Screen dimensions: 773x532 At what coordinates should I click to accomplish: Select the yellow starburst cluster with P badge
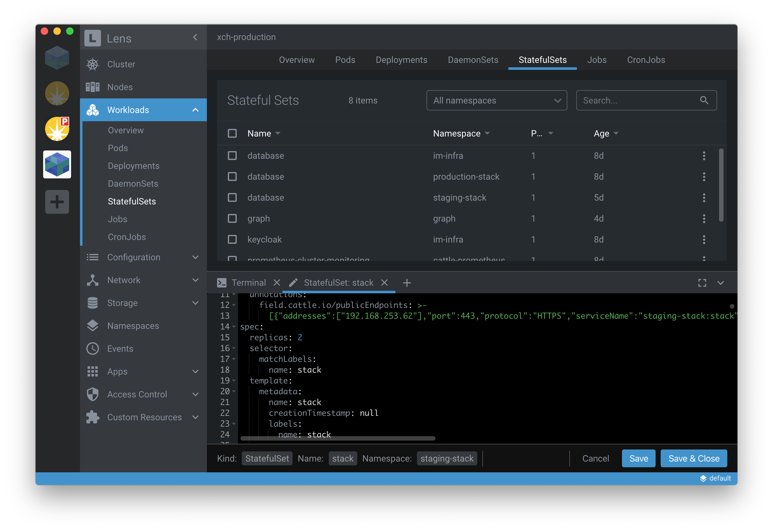[x=57, y=129]
